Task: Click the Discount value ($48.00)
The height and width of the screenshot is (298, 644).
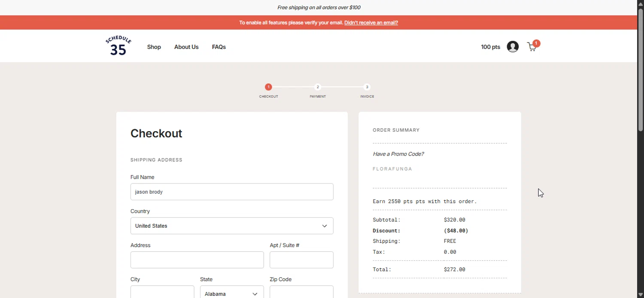Action: pyautogui.click(x=456, y=231)
